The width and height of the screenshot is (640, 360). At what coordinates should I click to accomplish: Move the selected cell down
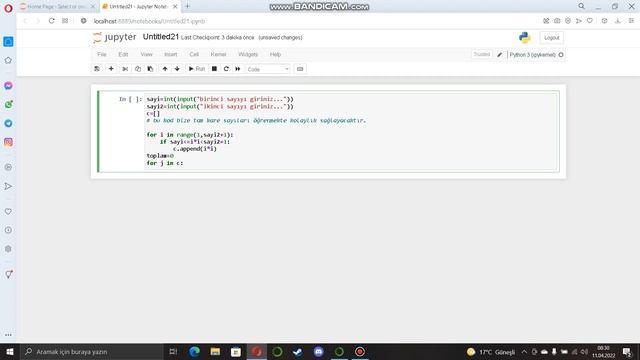click(177, 69)
